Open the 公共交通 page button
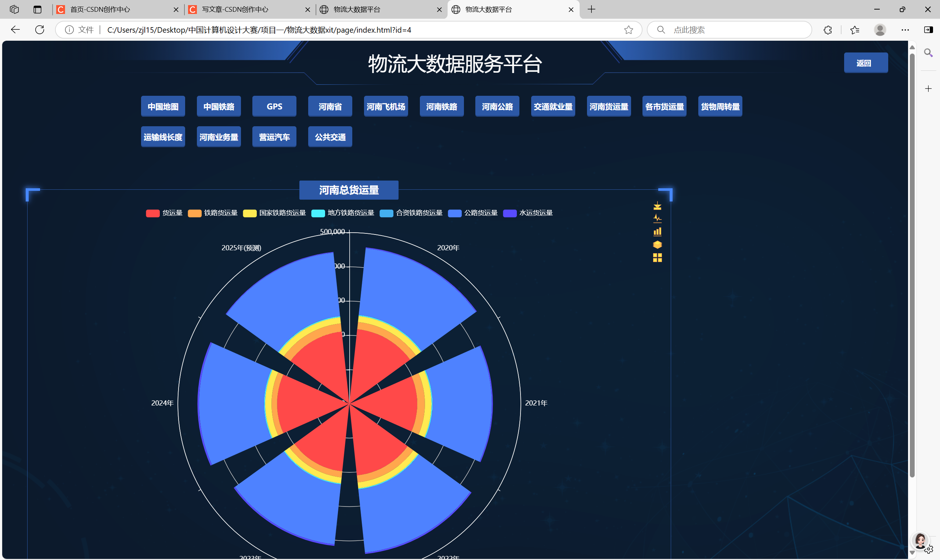940x560 pixels. [x=330, y=137]
